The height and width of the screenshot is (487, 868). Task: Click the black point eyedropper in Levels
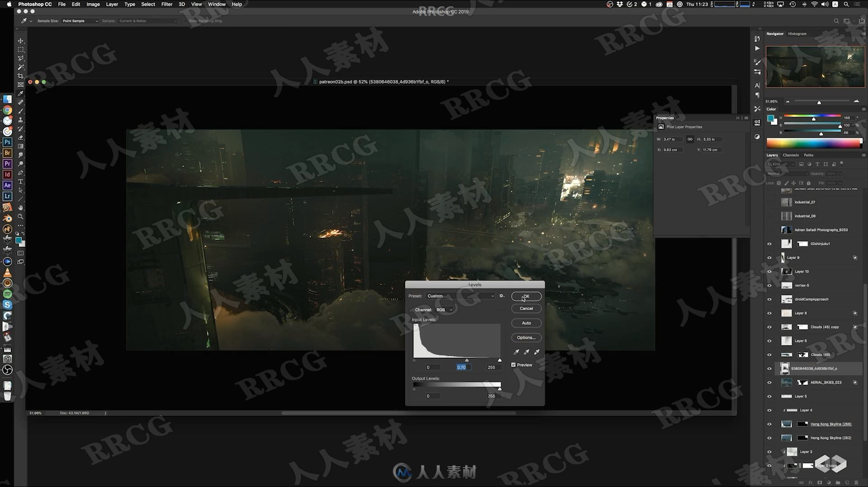click(516, 352)
